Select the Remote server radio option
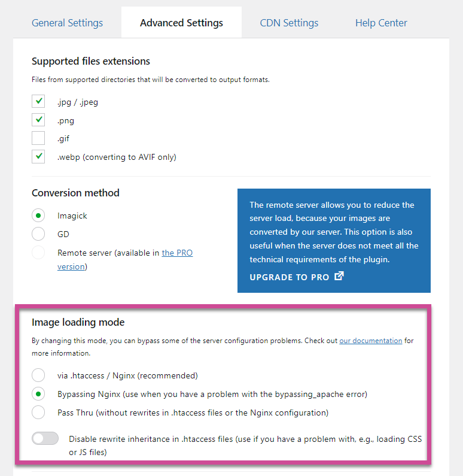463x476 pixels. 38,253
